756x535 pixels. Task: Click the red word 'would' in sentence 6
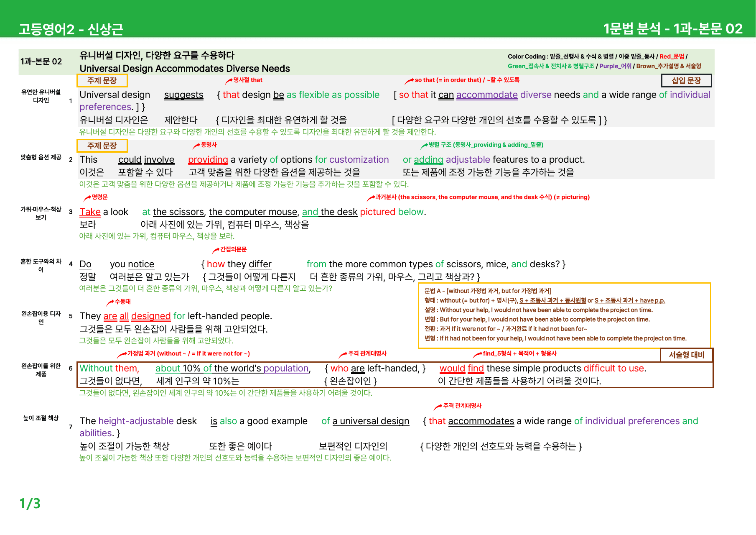(x=452, y=369)
